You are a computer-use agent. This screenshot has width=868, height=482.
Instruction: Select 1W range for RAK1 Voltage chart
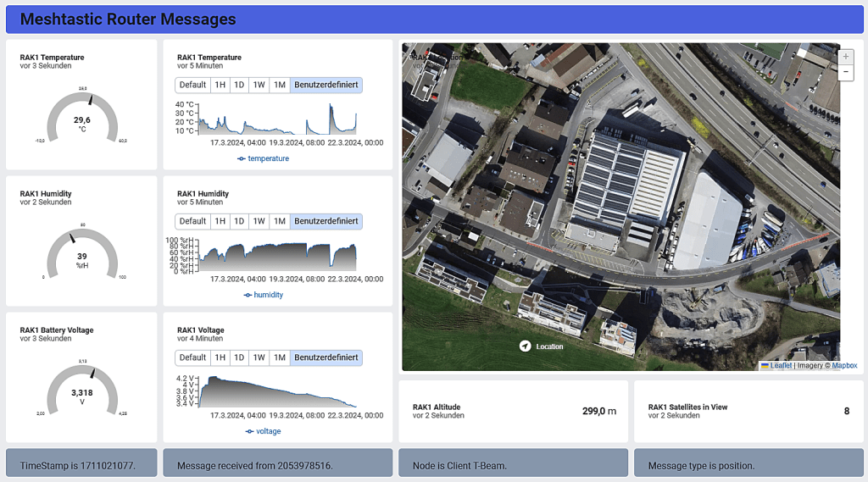coord(259,357)
